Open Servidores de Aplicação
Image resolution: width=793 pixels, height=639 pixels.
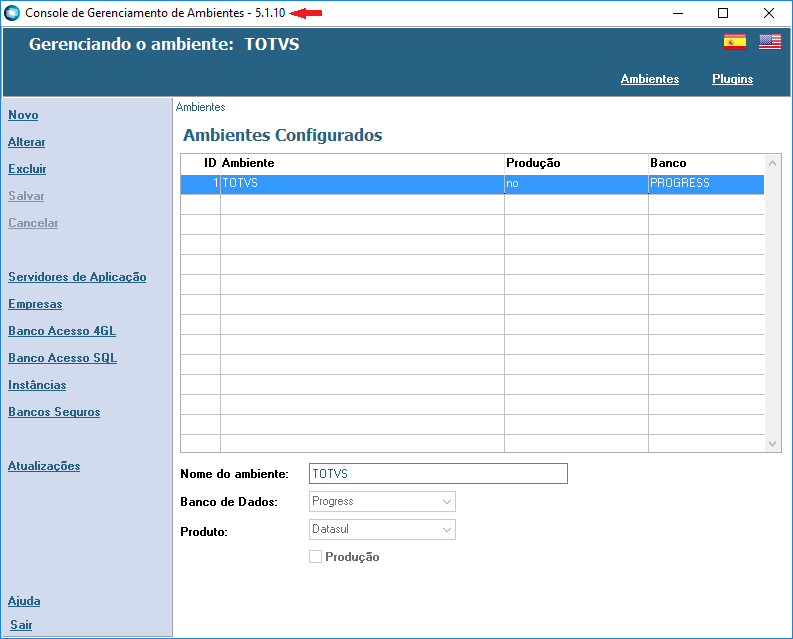[77, 277]
